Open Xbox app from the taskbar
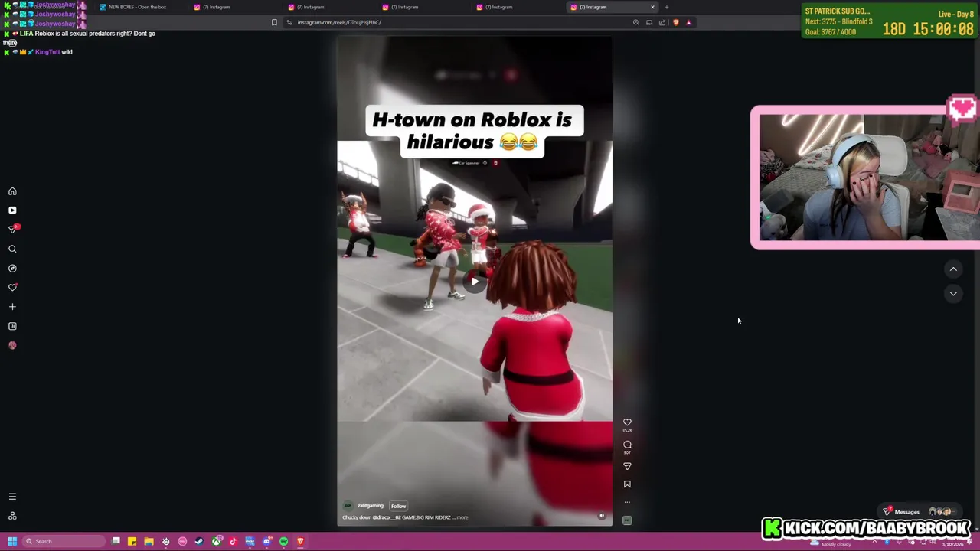The image size is (980, 551). pos(217,542)
